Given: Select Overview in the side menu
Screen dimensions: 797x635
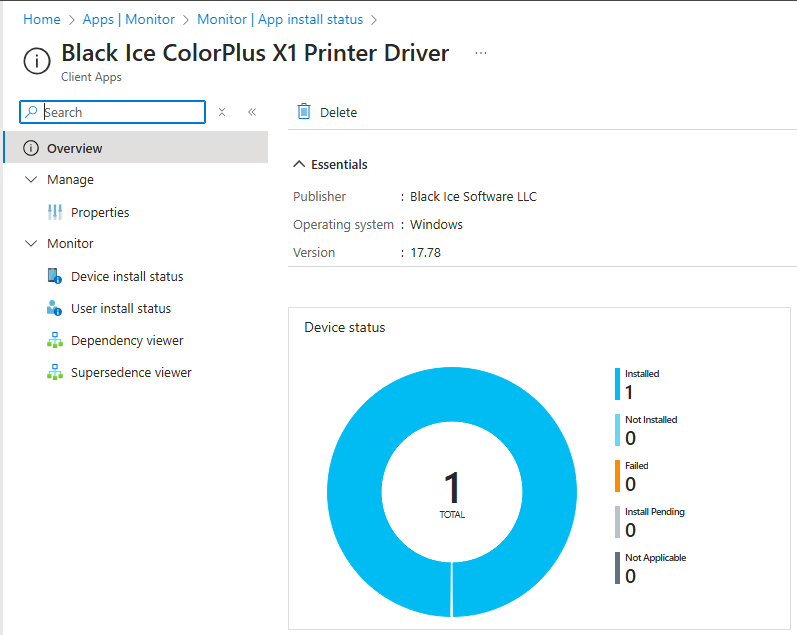Looking at the screenshot, I should pos(136,147).
